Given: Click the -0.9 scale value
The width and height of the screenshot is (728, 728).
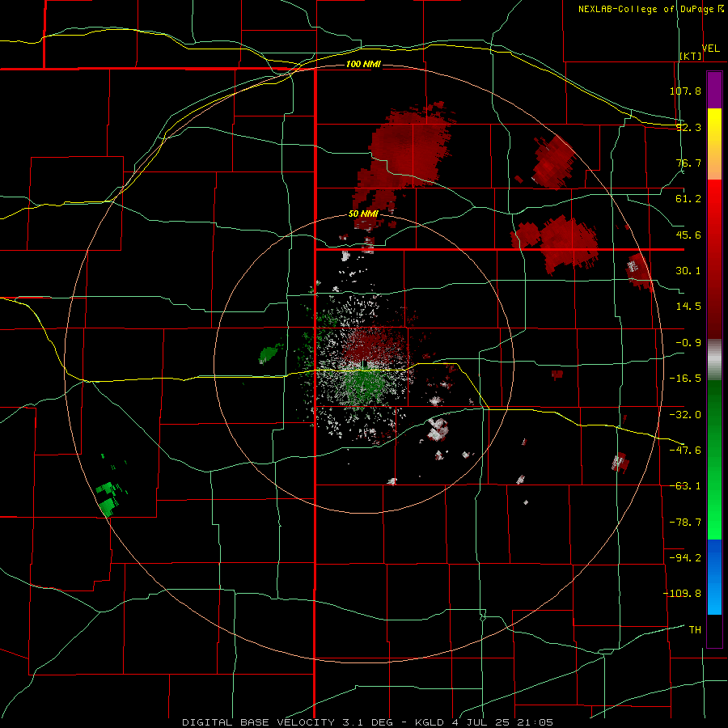Looking at the screenshot, I should (x=688, y=343).
